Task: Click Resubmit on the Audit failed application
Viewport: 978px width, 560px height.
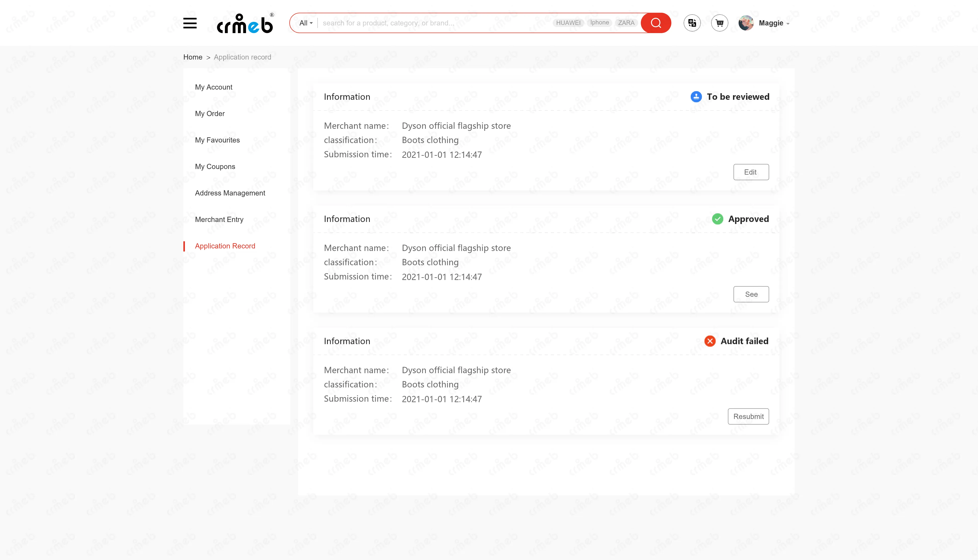Action: pos(748,416)
